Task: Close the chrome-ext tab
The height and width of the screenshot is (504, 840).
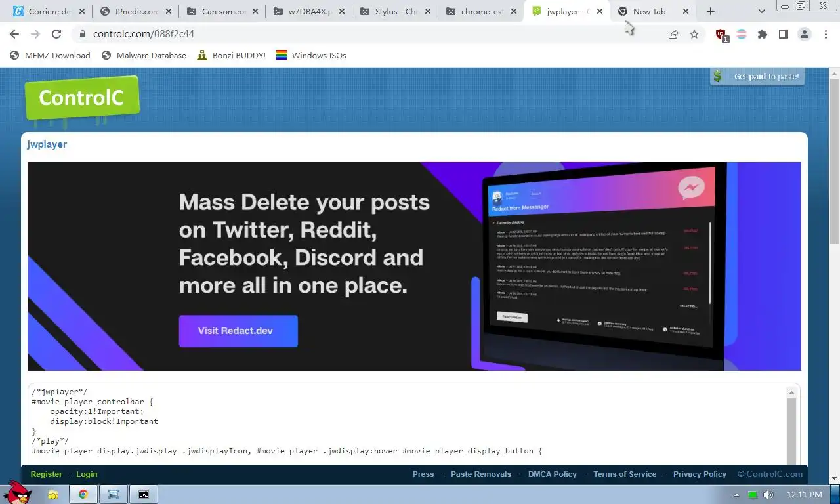Action: click(514, 11)
